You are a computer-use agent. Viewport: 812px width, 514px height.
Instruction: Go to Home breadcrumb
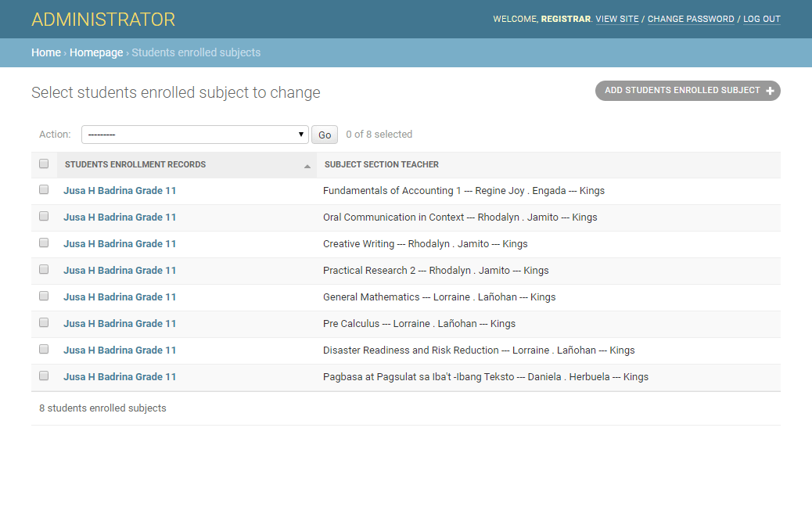(45, 52)
